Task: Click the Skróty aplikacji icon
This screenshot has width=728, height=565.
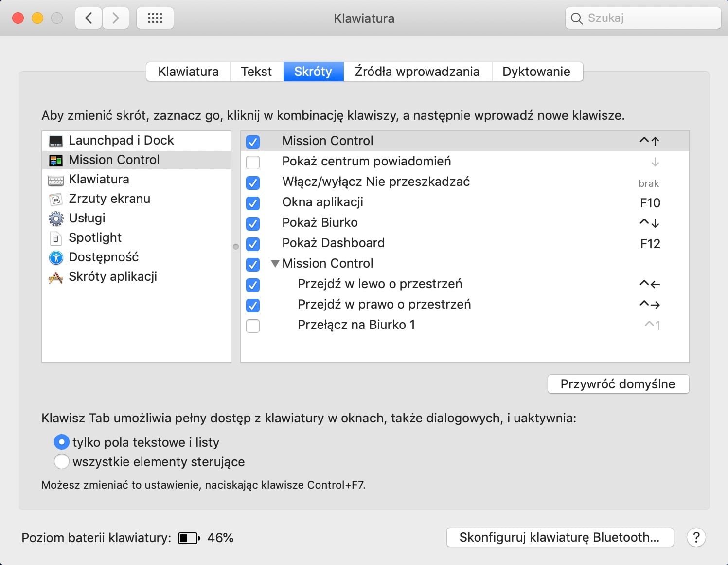Action: (56, 277)
